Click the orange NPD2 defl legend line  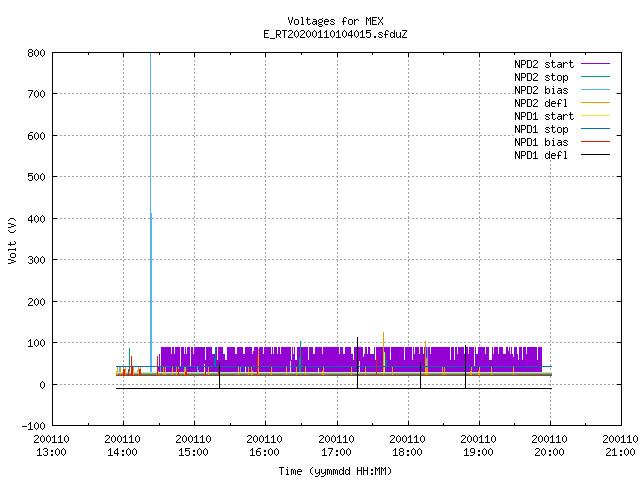595,103
